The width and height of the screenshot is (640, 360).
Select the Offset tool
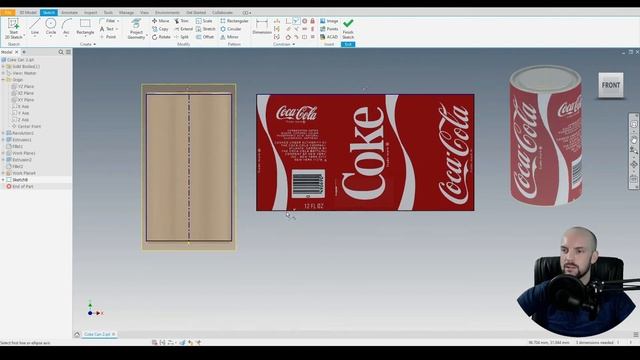[x=205, y=37]
